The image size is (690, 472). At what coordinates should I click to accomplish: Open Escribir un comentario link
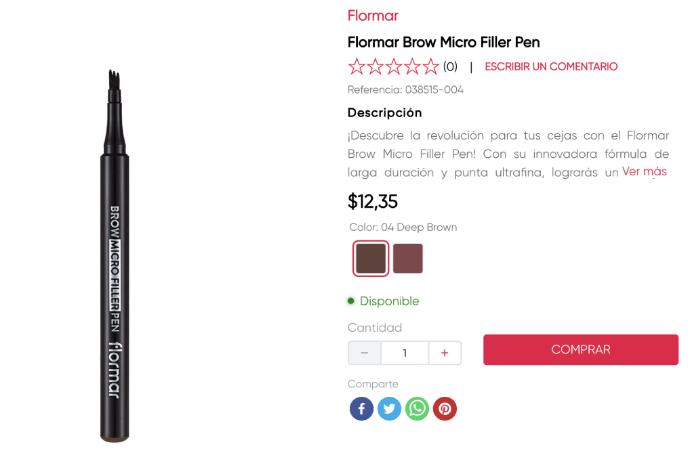[551, 67]
